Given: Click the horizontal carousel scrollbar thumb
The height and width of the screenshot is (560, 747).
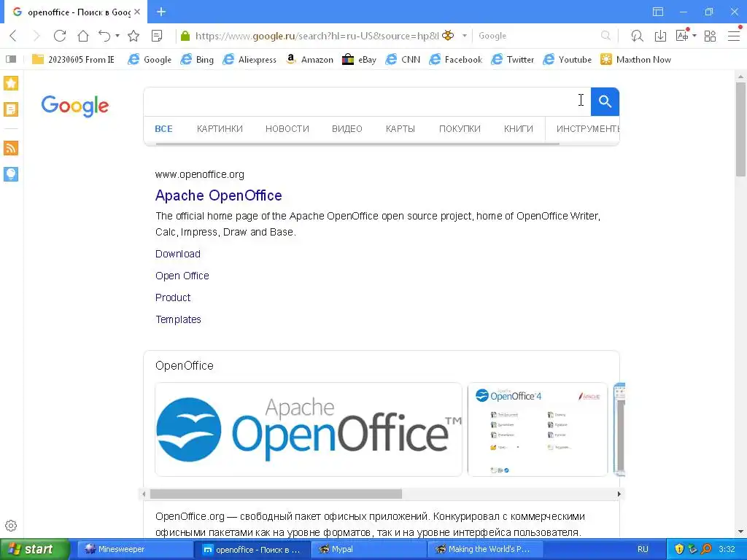Looking at the screenshot, I should click(x=276, y=494).
